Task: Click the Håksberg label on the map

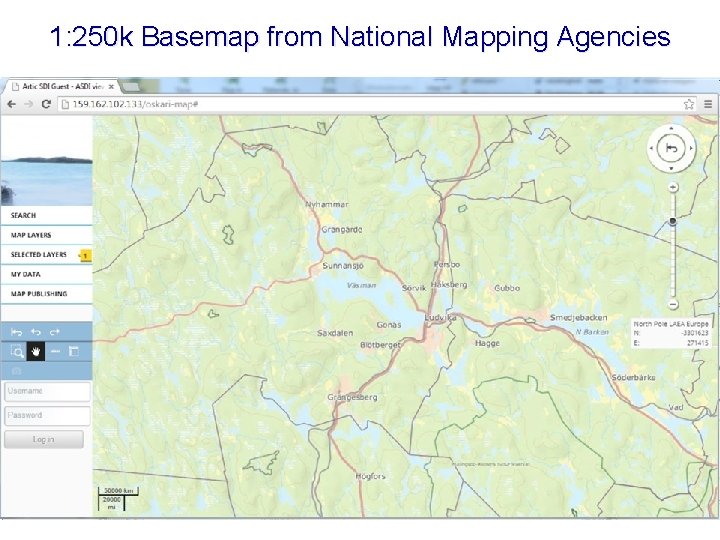Action: (449, 285)
